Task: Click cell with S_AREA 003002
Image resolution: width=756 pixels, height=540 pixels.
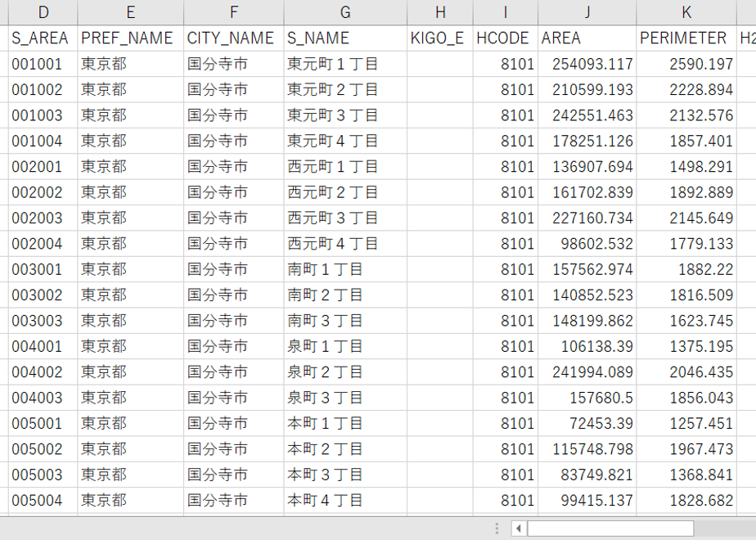Action: click(43, 295)
